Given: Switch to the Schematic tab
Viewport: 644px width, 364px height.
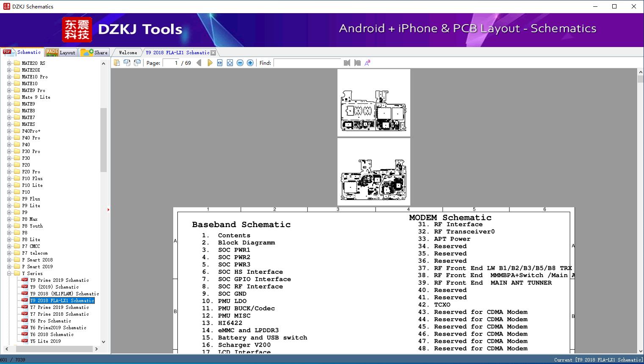Looking at the screenshot, I should (22, 52).
